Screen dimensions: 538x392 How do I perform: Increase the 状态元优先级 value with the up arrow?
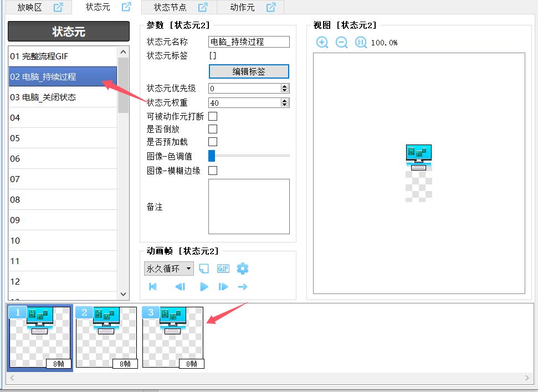285,86
